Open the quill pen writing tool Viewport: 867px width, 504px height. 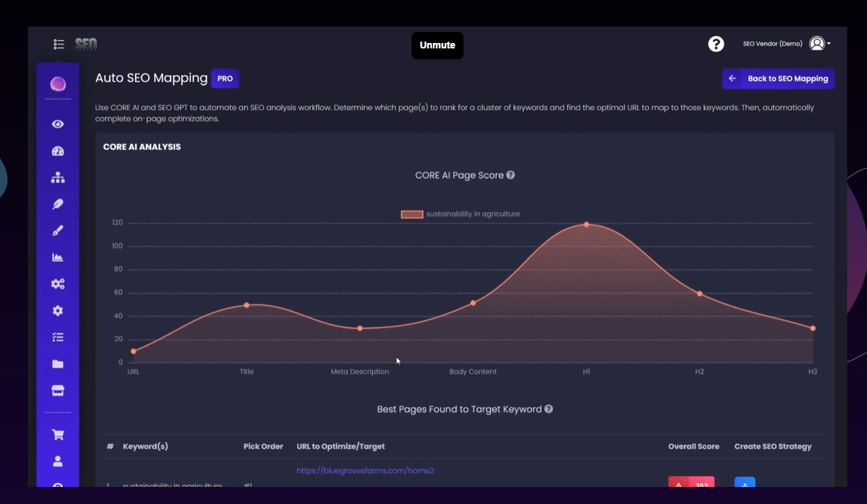58,203
